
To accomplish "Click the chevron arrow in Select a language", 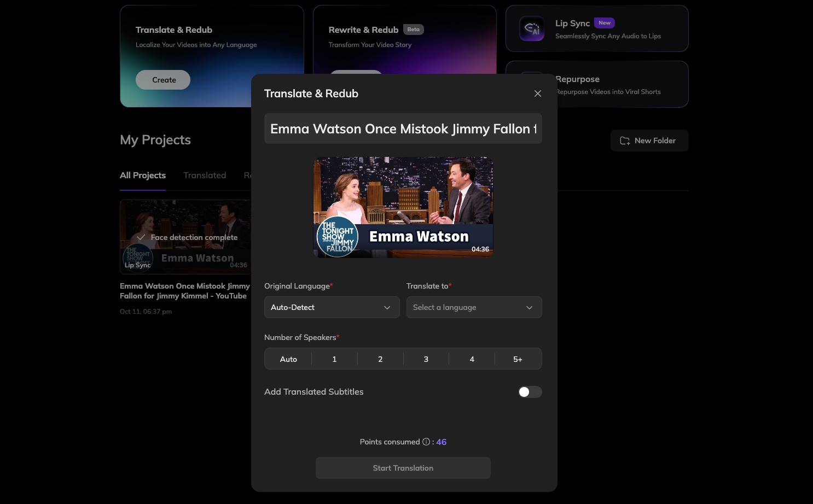I will point(529,308).
